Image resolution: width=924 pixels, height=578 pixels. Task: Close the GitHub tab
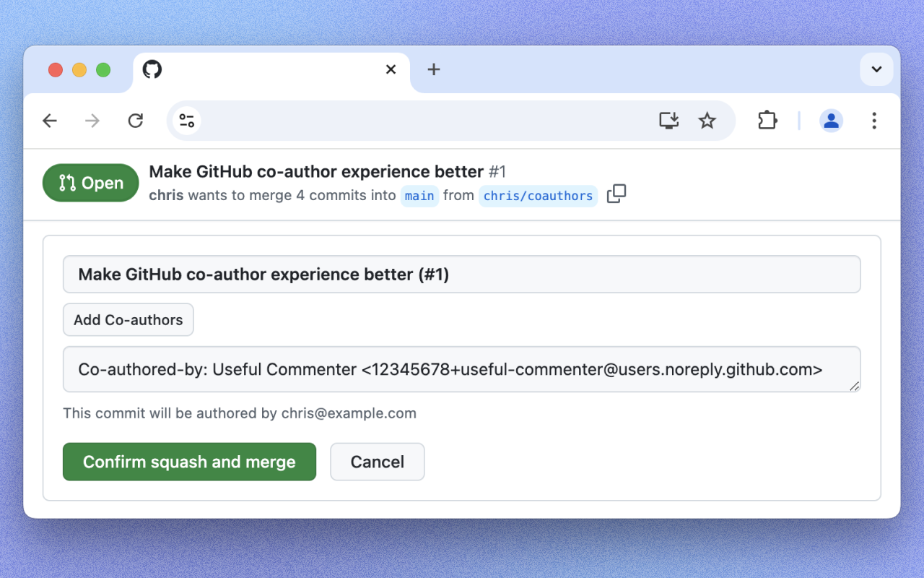pyautogui.click(x=391, y=69)
